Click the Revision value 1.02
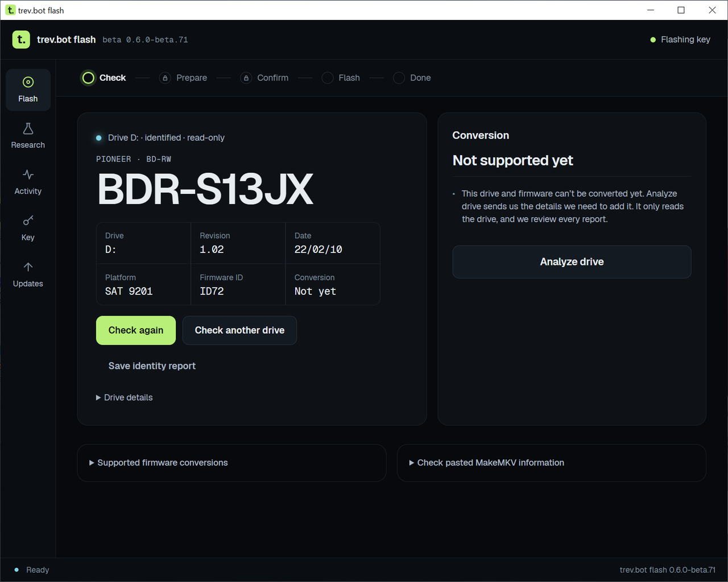 (212, 250)
